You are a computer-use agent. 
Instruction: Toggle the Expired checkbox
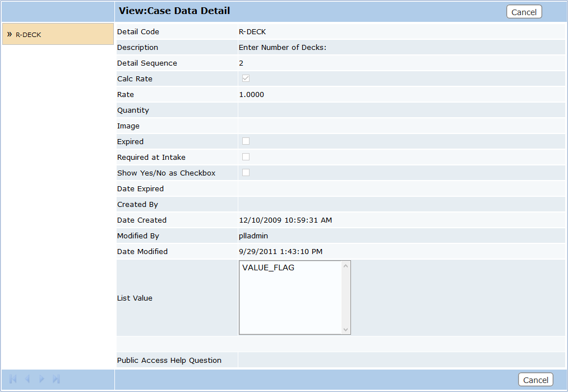click(x=246, y=141)
